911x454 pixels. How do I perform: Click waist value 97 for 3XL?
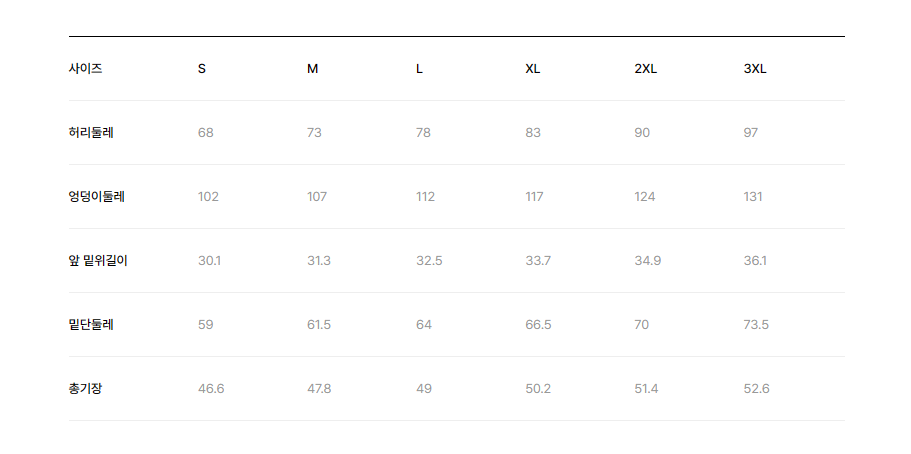(x=751, y=133)
